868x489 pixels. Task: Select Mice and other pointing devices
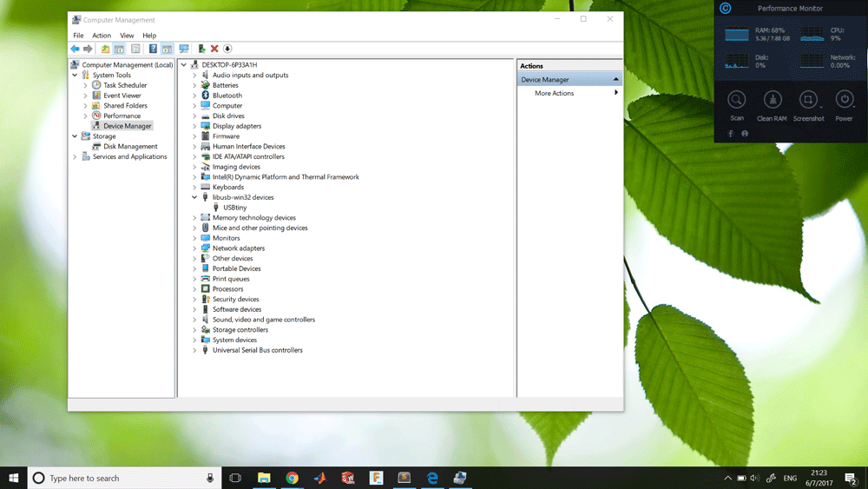[x=260, y=228]
